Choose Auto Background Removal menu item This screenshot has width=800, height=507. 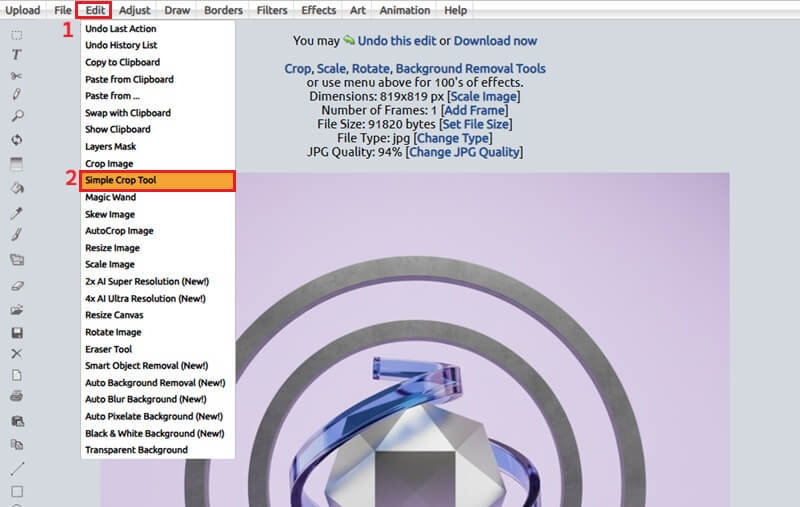tap(155, 383)
